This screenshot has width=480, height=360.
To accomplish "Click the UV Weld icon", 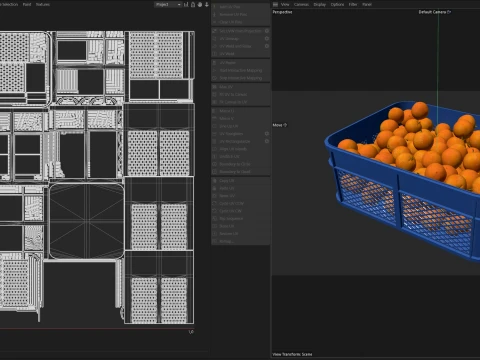I will (215, 54).
